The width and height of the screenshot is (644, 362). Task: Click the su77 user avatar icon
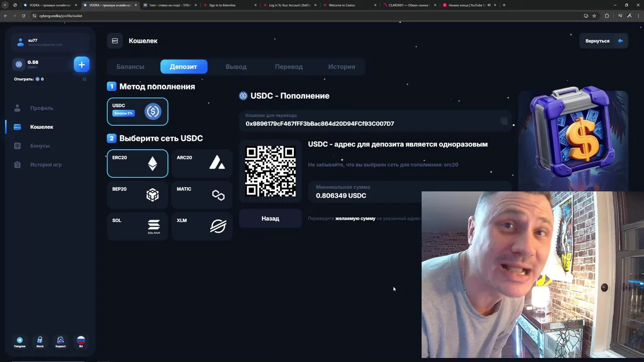(x=20, y=42)
